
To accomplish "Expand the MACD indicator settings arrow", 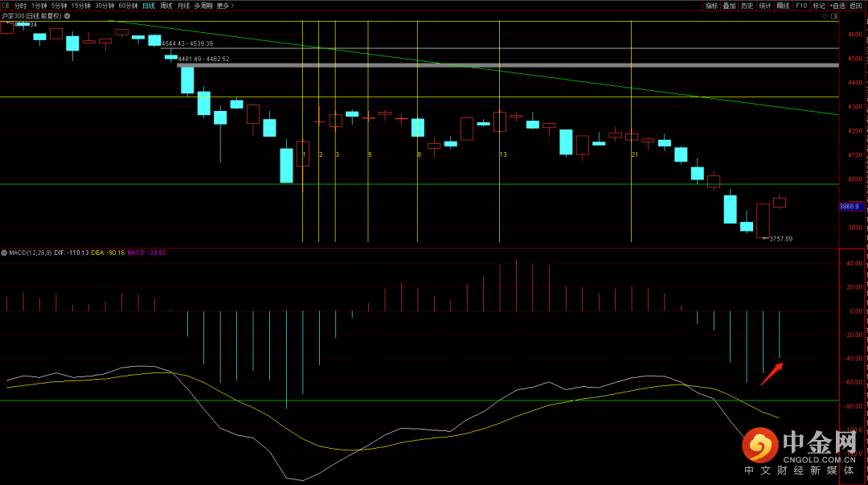I will 4,253.
